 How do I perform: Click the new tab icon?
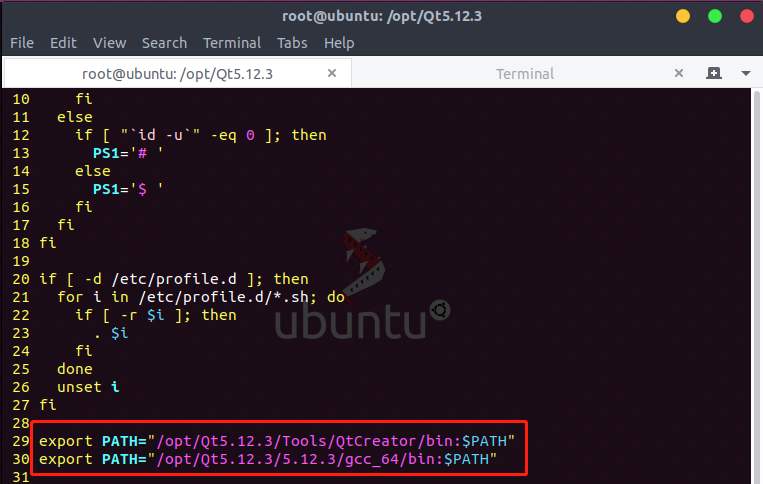[714, 73]
